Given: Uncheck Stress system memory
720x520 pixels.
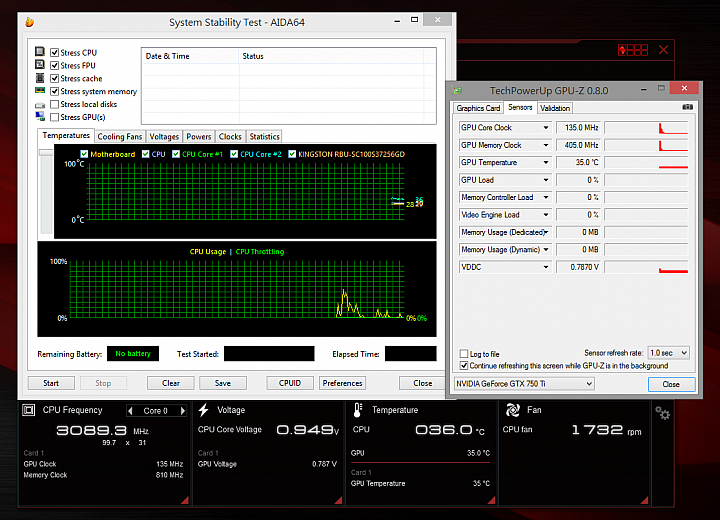Looking at the screenshot, I should click(x=54, y=91).
